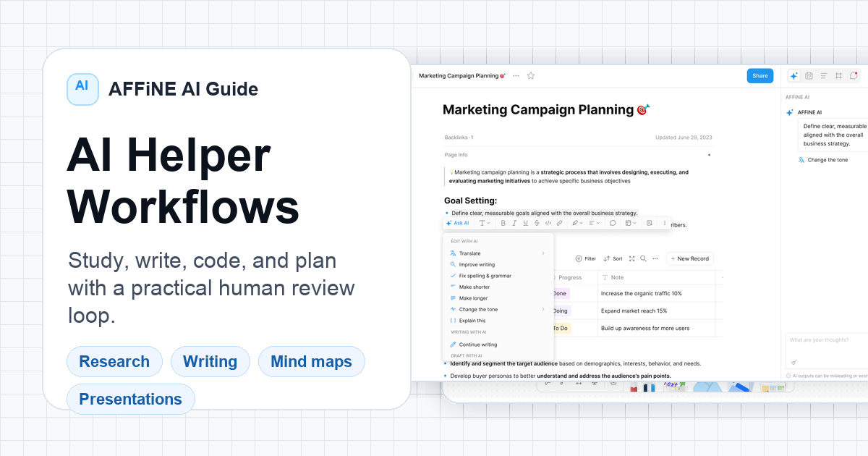This screenshot has width=868, height=456.
Task: Open the database more options menu
Action: (x=655, y=258)
